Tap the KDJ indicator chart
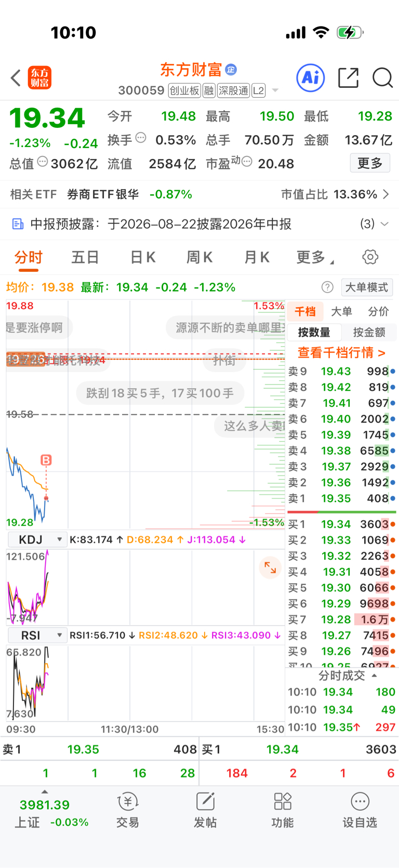The image size is (399, 868). (145, 586)
